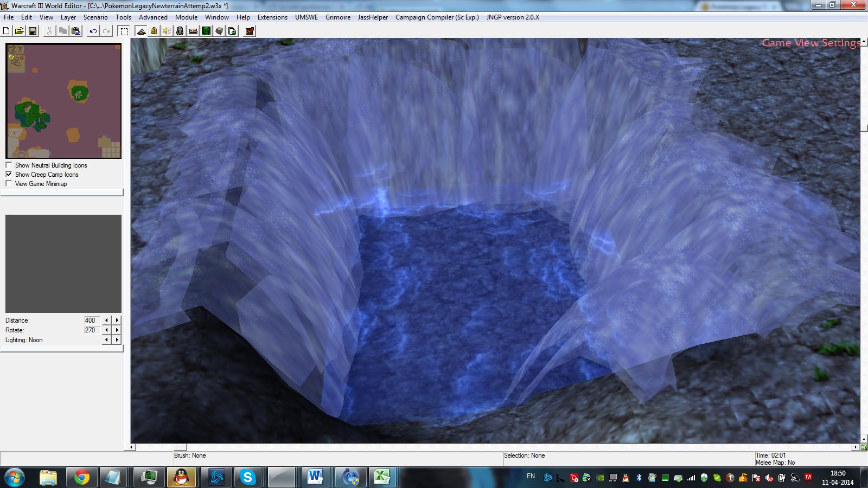Viewport: 868px width, 488px height.
Task: Save the map with floppy disk icon
Action: tap(33, 31)
